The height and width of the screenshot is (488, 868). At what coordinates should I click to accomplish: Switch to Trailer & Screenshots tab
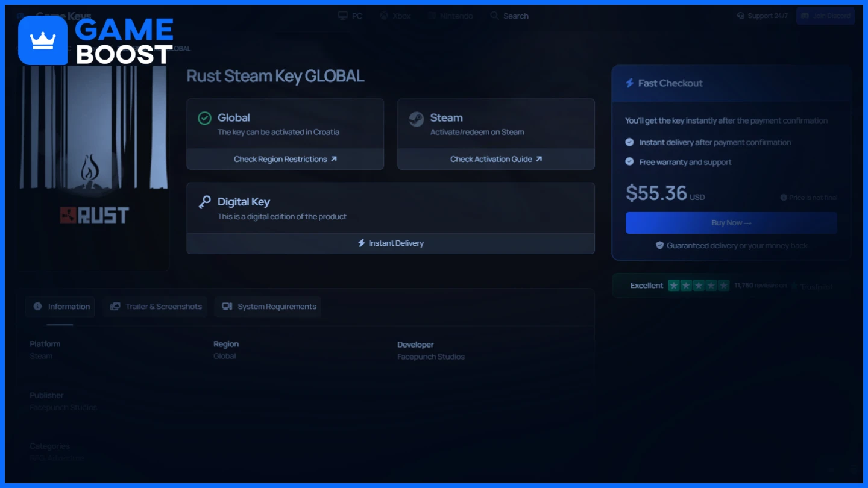click(x=155, y=307)
